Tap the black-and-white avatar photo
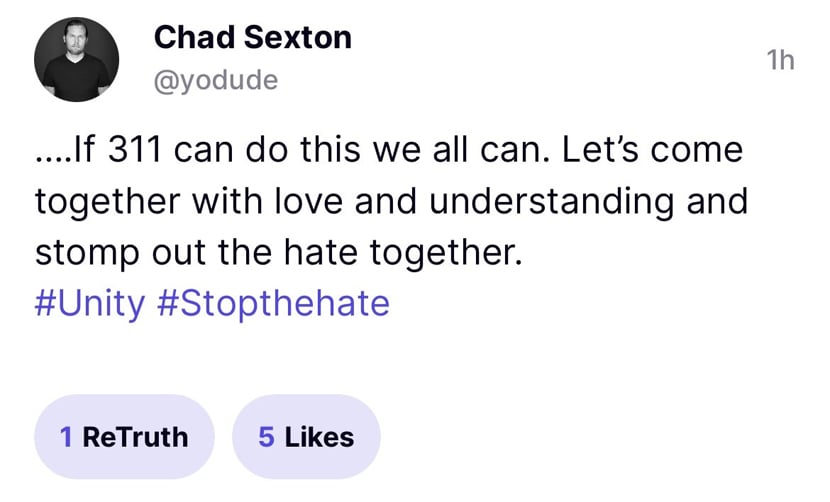This screenshot has width=830, height=502. pyautogui.click(x=76, y=59)
